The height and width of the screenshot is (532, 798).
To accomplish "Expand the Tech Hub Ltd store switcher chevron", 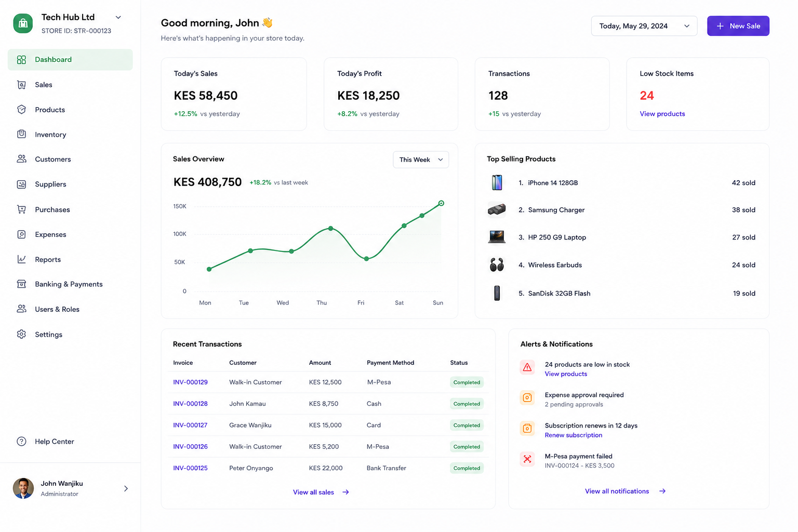I will pyautogui.click(x=118, y=17).
